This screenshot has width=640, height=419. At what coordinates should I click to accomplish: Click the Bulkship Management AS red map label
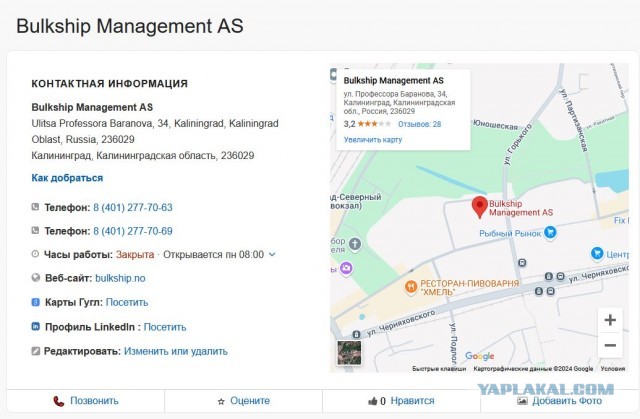(x=521, y=208)
